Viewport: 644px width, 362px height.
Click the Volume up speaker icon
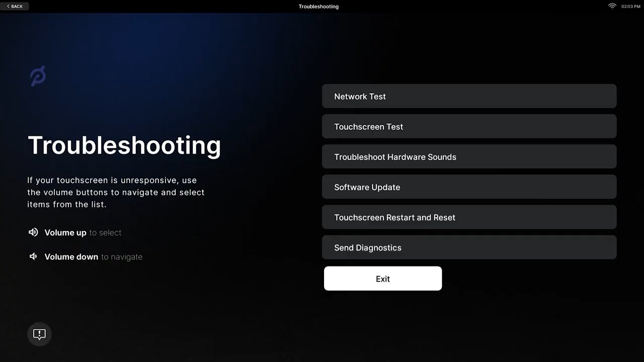(x=33, y=232)
